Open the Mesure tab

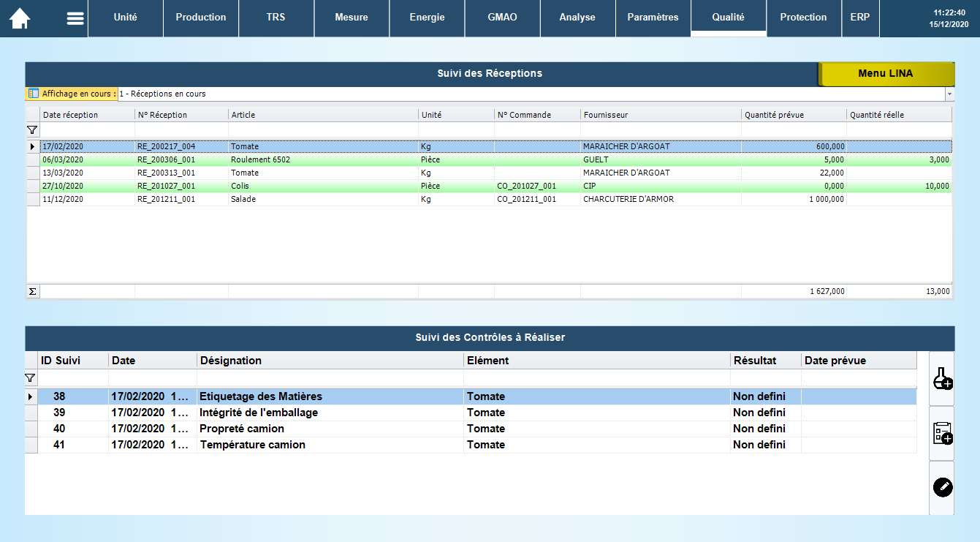(352, 18)
